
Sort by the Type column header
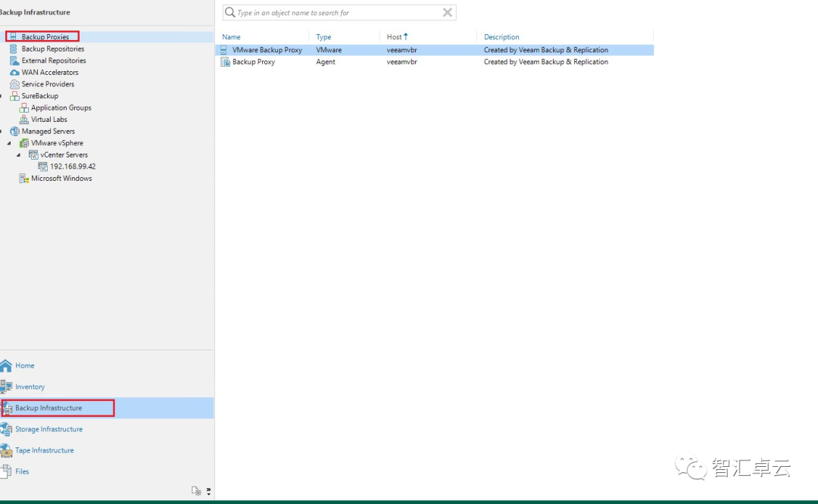(x=323, y=37)
